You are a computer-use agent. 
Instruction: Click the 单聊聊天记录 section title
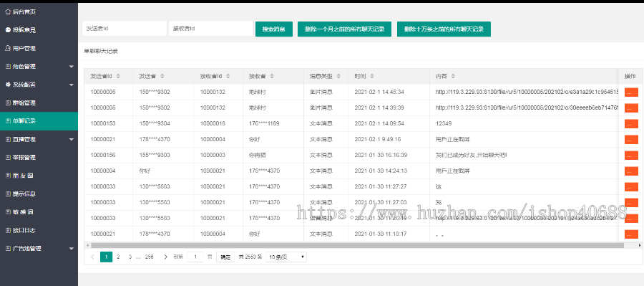click(101, 52)
